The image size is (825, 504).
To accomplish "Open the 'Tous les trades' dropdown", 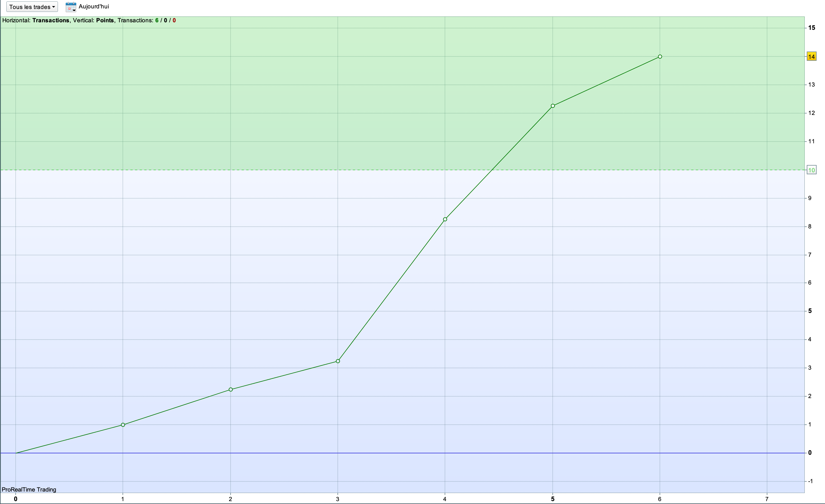I will 32,7.
